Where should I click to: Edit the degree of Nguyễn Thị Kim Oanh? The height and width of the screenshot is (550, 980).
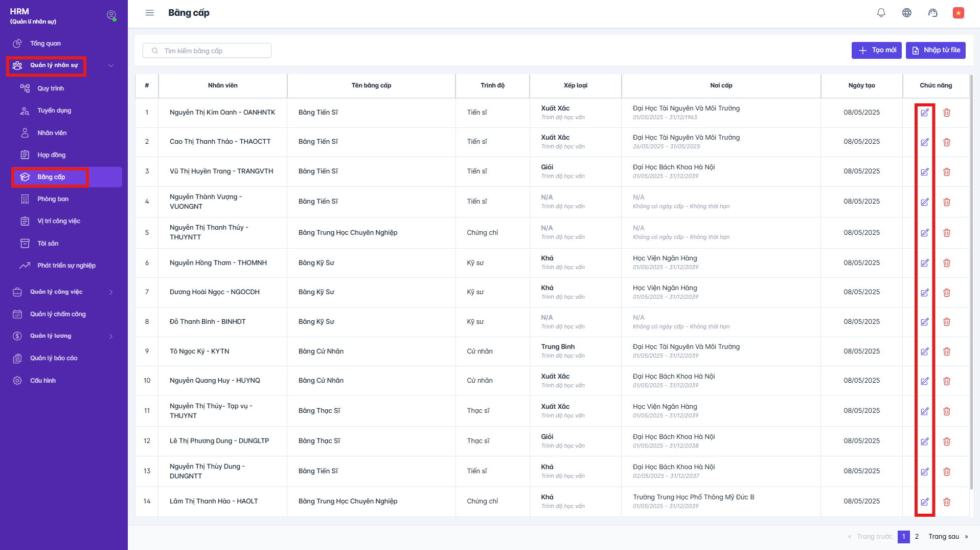[924, 113]
